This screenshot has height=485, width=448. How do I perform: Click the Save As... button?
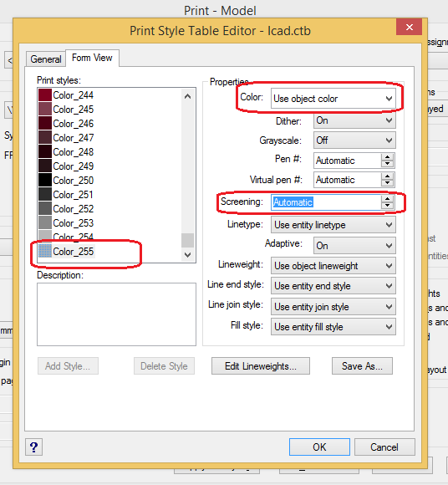[363, 366]
